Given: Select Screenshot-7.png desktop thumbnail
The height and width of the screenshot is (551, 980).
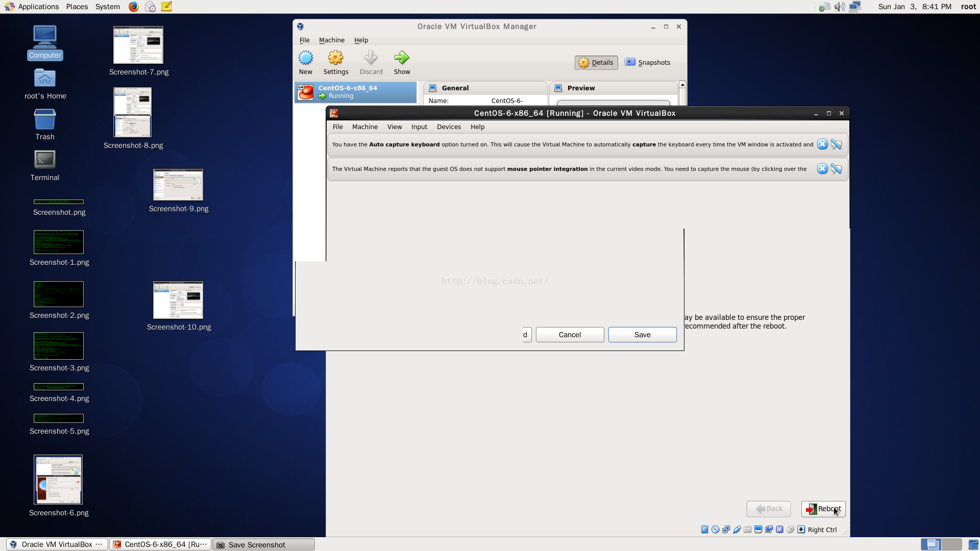Looking at the screenshot, I should (138, 45).
